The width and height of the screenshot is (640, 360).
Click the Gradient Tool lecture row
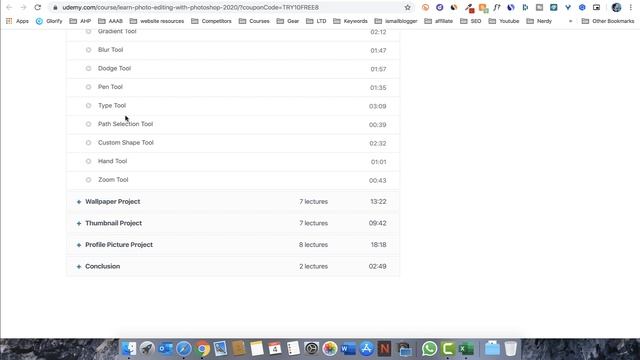pos(233,33)
